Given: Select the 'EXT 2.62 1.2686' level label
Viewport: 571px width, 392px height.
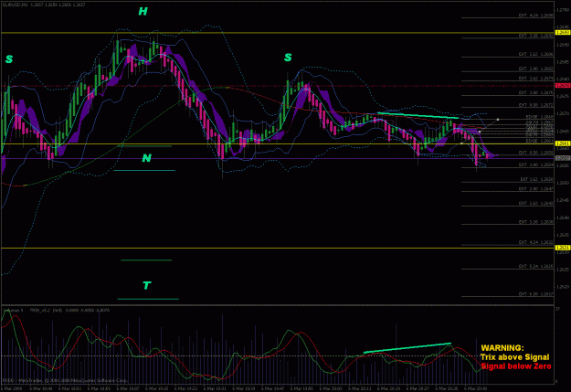Looking at the screenshot, I should 535,54.
